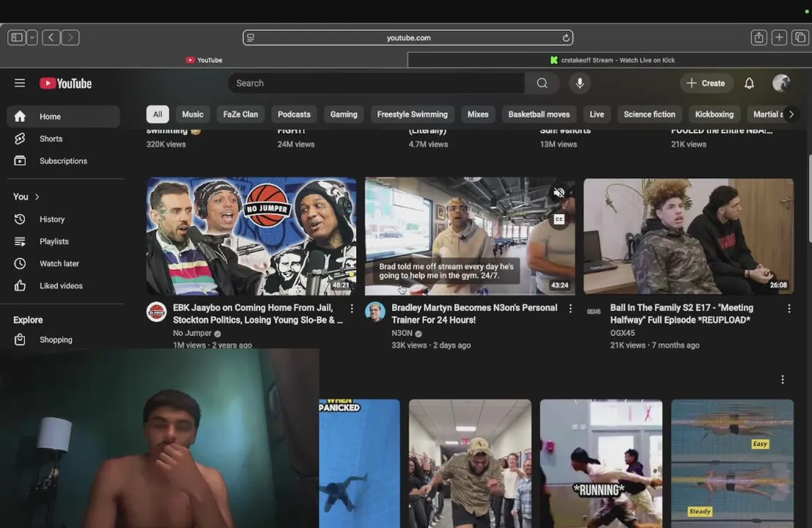Open the account avatar menu
Image resolution: width=812 pixels, height=528 pixels.
pyautogui.click(x=781, y=83)
